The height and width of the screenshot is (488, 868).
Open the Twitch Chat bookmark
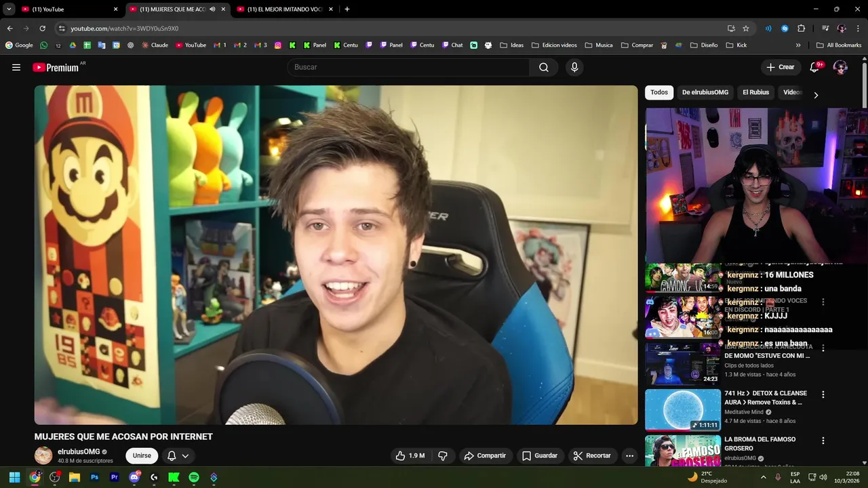(452, 45)
